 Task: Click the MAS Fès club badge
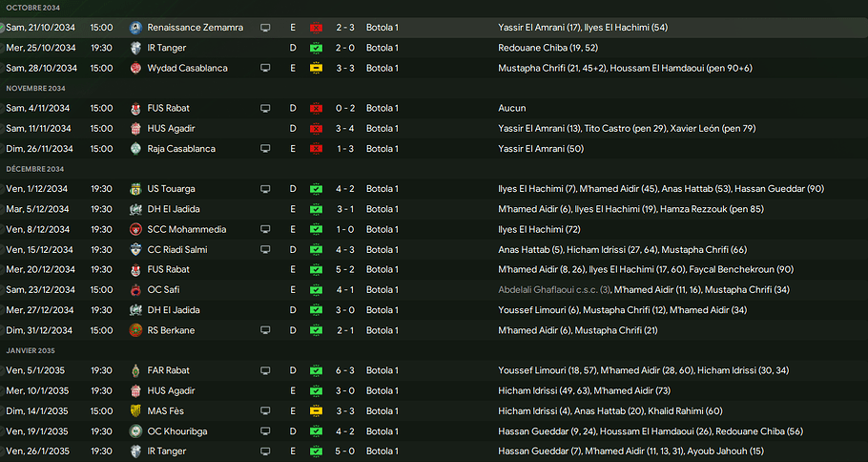pyautogui.click(x=135, y=410)
